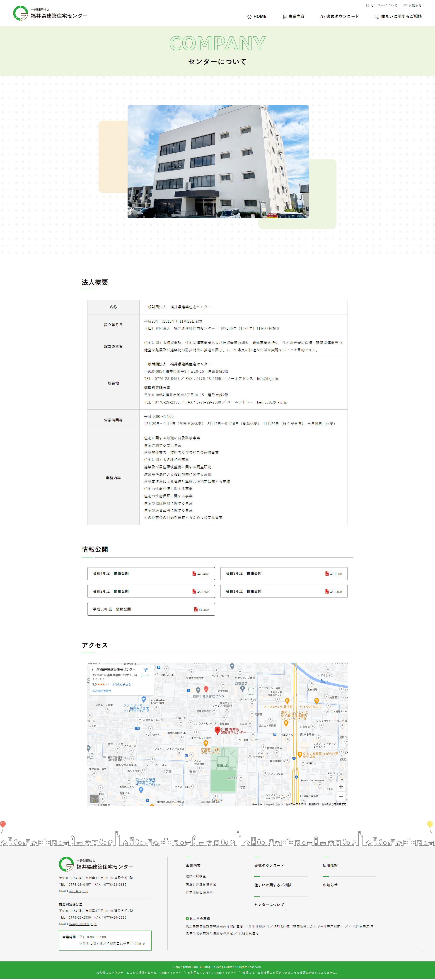This screenshot has height=980, width=435.
Task: Open the 令和4年度 情報公開 PDF button
Action: [151, 573]
